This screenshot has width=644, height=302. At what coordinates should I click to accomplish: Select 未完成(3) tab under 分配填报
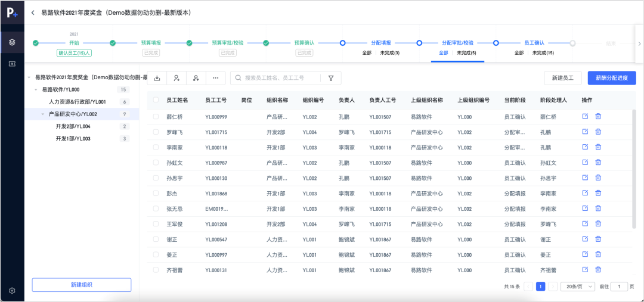(x=390, y=53)
